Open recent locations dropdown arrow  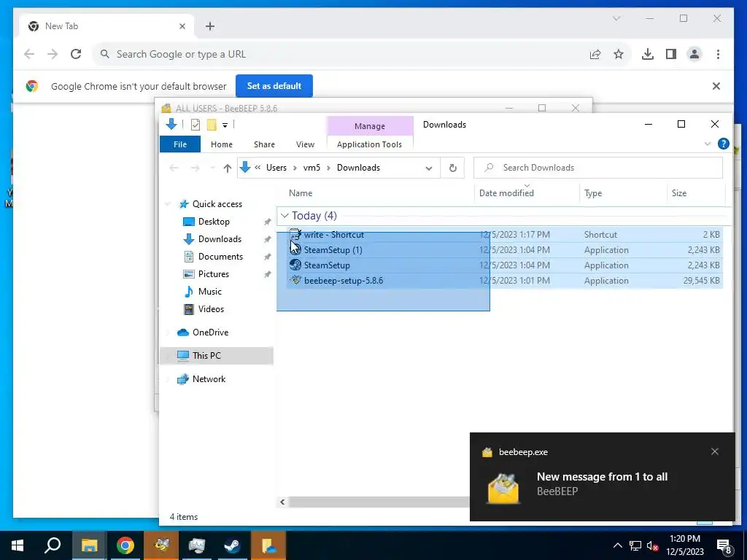click(212, 168)
